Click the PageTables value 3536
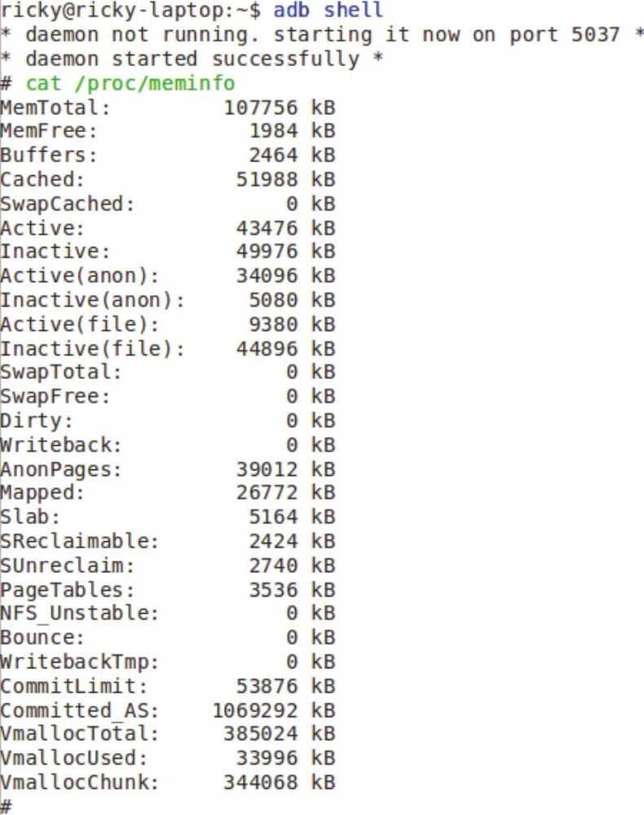The image size is (644, 815). click(273, 590)
